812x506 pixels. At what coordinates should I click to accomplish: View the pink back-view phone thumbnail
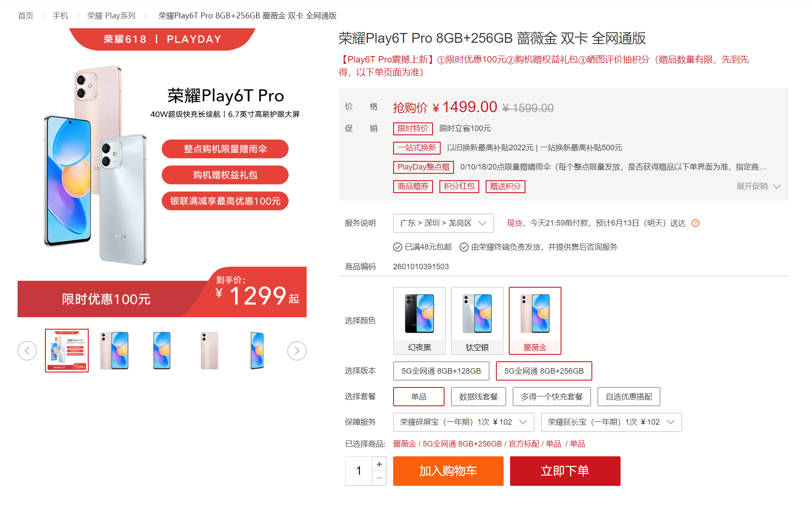(x=209, y=351)
